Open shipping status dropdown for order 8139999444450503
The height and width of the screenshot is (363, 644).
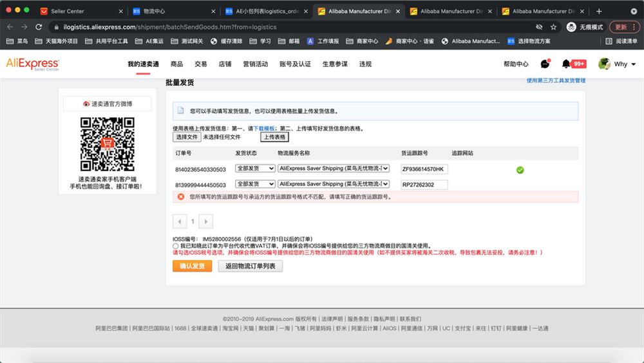(255, 184)
